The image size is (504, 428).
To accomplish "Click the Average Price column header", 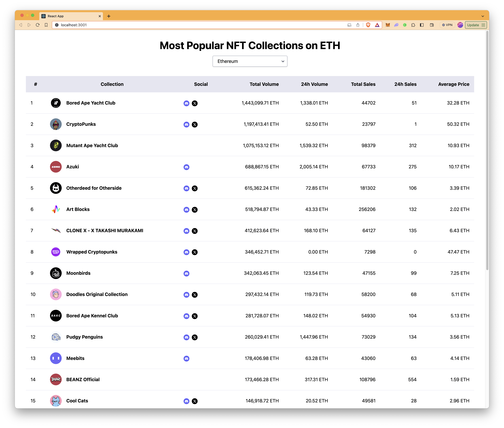I will pyautogui.click(x=454, y=84).
